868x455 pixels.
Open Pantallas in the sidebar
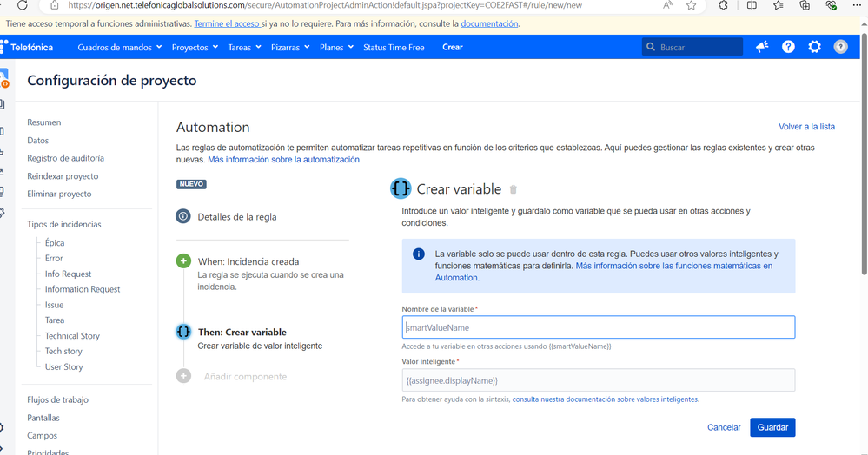point(43,418)
